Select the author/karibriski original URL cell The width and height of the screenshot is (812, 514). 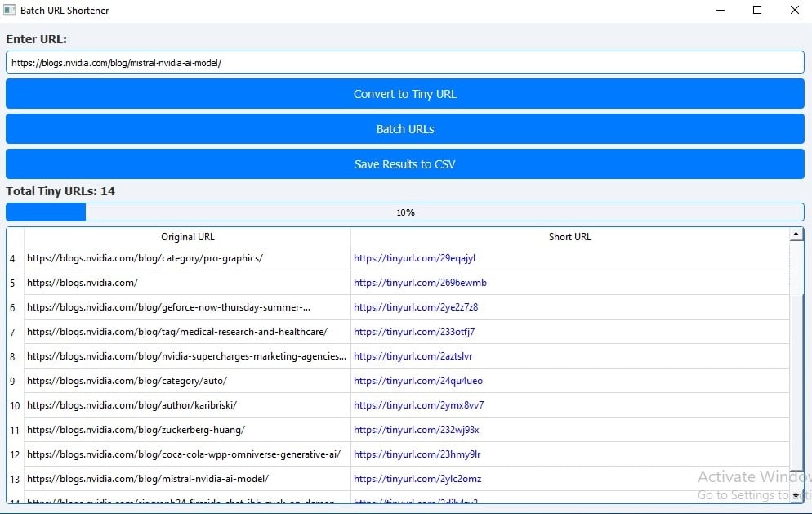[187, 405]
